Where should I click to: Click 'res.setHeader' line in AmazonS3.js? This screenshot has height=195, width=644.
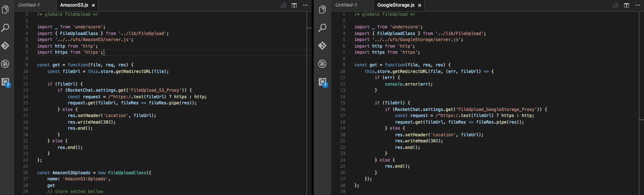(x=112, y=115)
